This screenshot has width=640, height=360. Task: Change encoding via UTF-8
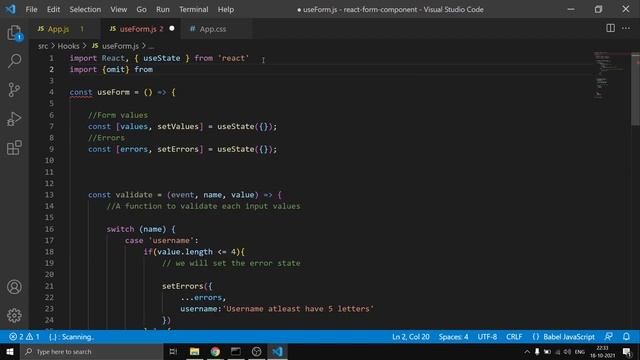(x=487, y=337)
